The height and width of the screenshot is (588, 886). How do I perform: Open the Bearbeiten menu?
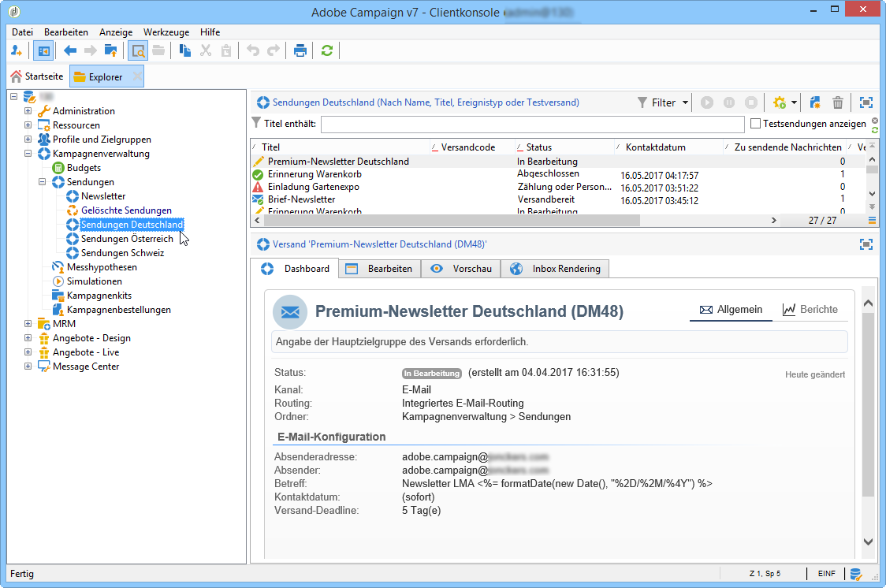pyautogui.click(x=66, y=32)
